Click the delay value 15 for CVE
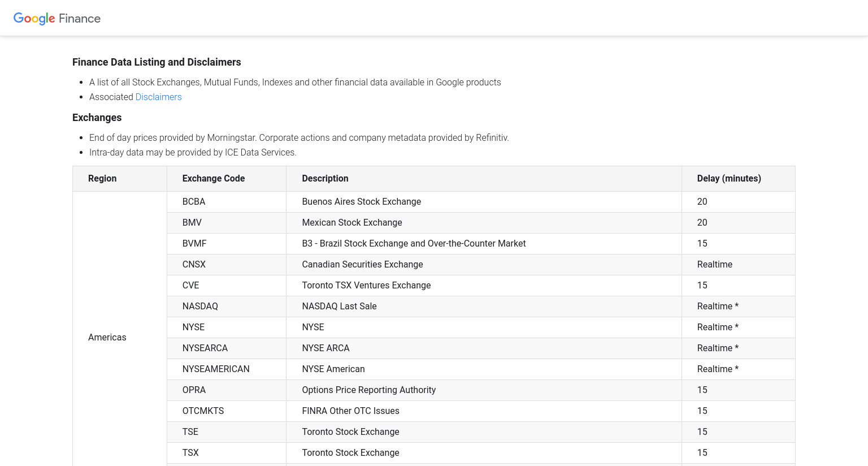Image resolution: width=868 pixels, height=466 pixels. (x=702, y=285)
